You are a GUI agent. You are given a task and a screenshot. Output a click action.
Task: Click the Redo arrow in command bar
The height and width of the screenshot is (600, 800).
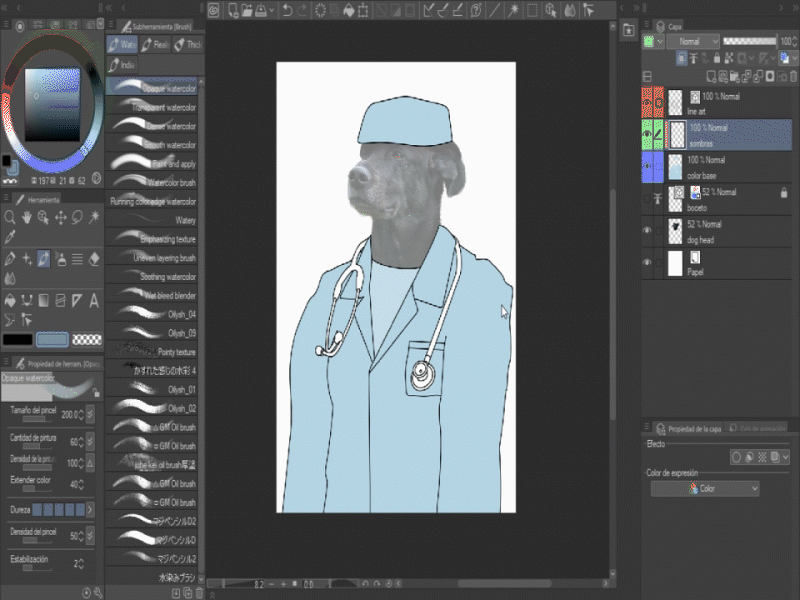coord(302,10)
